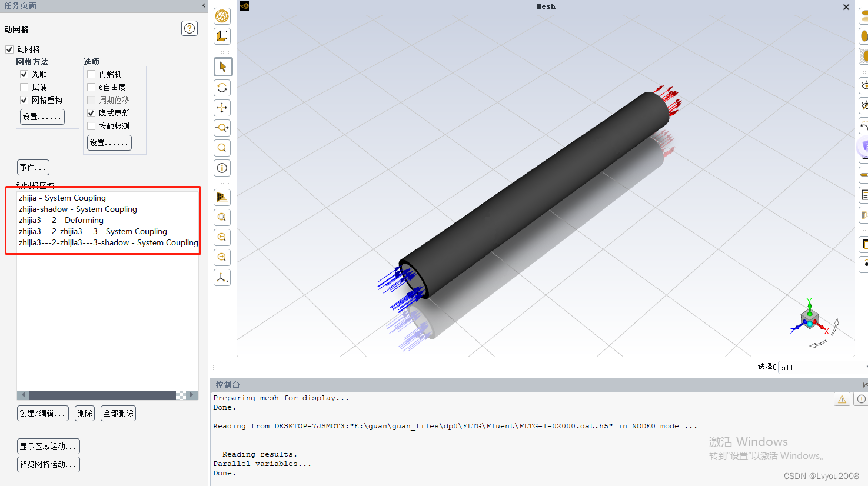Uncheck the 光顺 smoothing checkbox

[24, 74]
